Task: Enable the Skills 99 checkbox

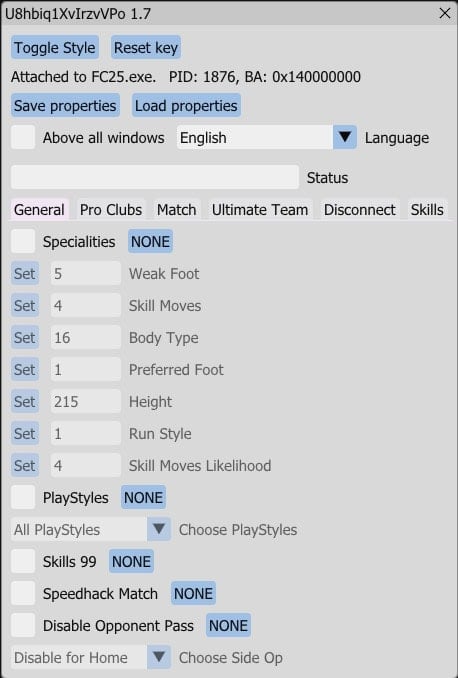Action: coord(23,561)
